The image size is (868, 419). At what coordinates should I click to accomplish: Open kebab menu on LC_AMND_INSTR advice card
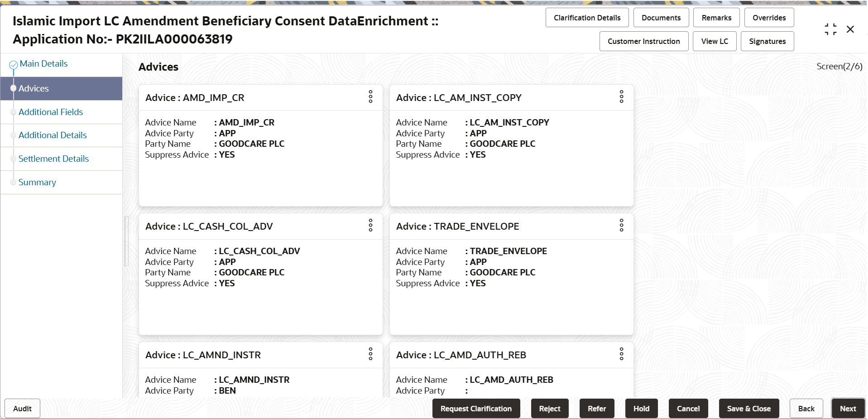370,354
